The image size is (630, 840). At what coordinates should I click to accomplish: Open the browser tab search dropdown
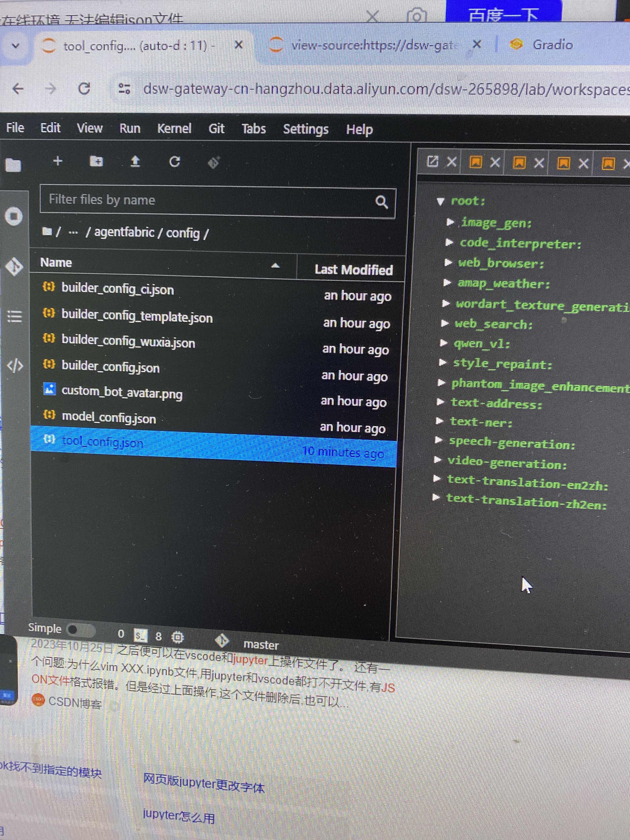tap(16, 46)
